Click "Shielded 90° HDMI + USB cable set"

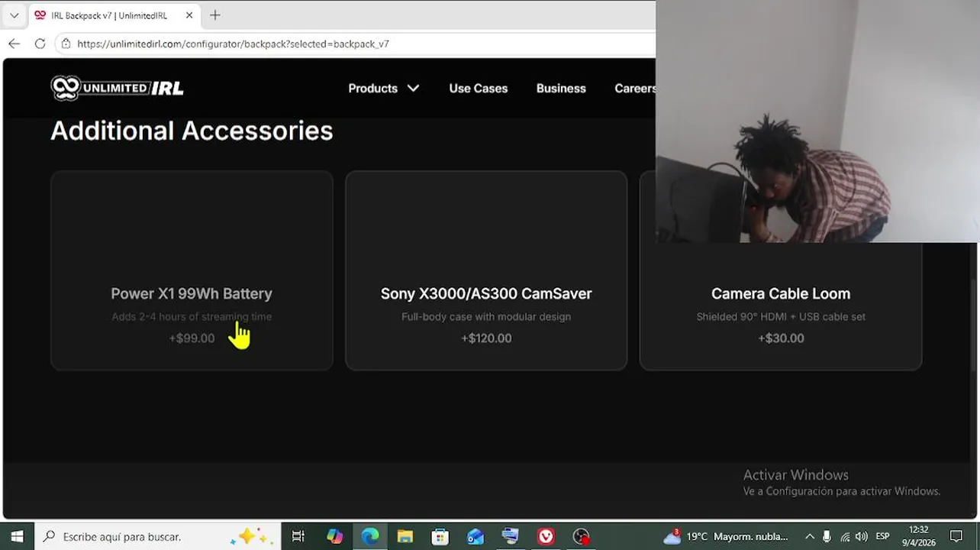(781, 316)
